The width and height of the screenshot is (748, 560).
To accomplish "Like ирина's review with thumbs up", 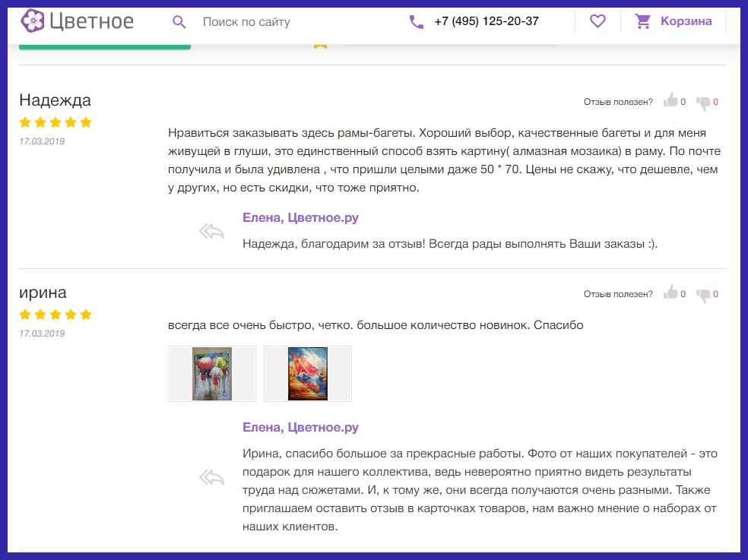I will (670, 293).
